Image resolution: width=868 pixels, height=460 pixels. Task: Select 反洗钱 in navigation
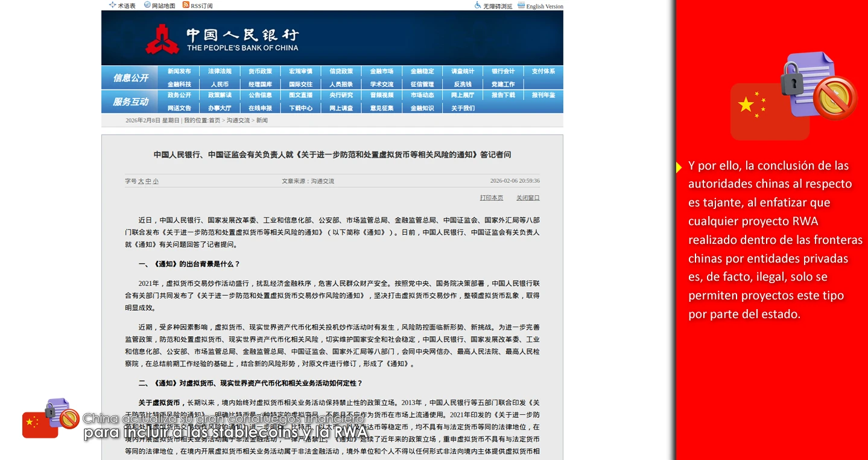pos(463,85)
